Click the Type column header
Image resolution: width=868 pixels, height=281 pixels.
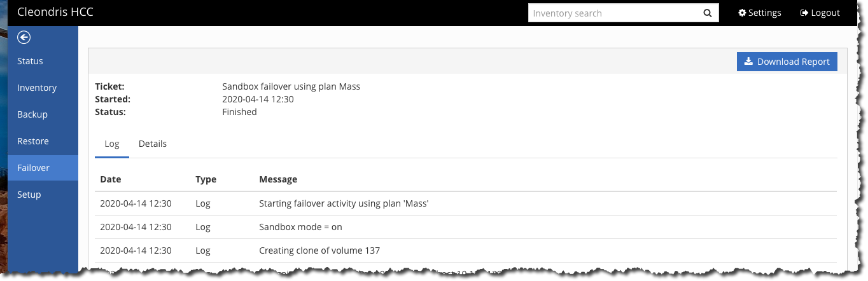pyautogui.click(x=206, y=179)
